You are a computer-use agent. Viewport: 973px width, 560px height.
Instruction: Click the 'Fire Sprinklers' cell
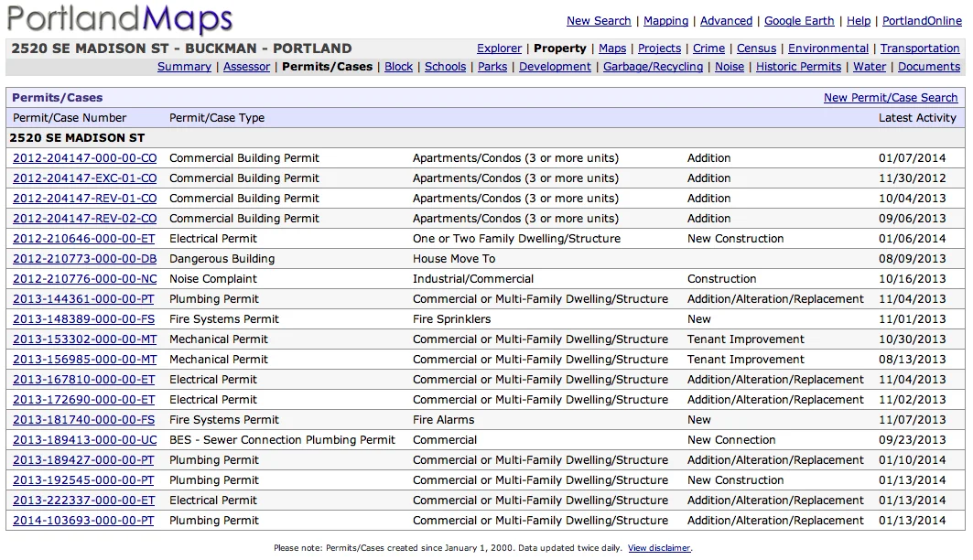coord(452,319)
